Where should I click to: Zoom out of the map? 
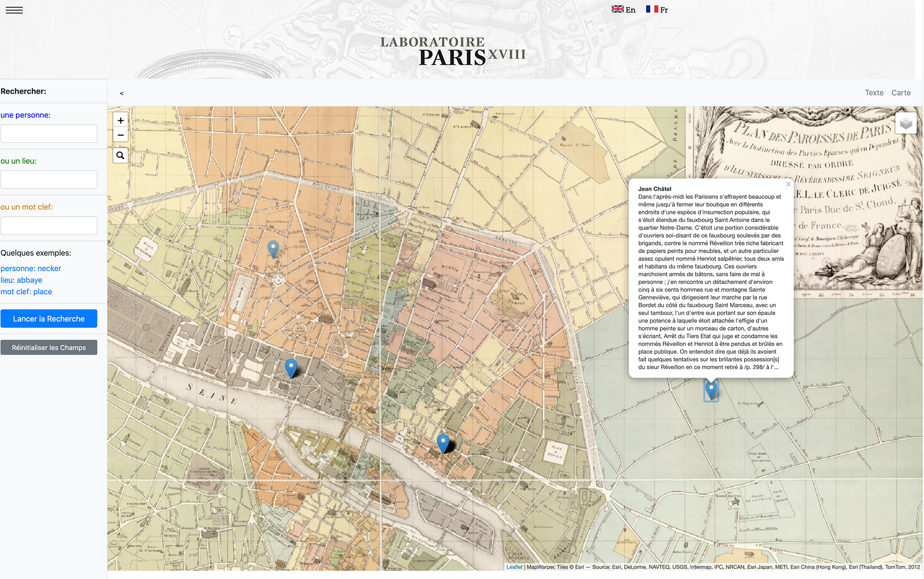(x=121, y=135)
